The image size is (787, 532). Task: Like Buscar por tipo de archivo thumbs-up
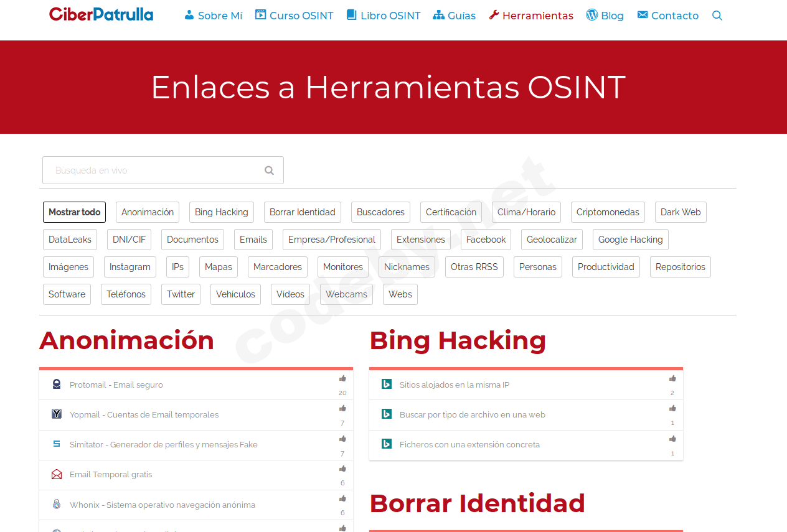tap(672, 408)
